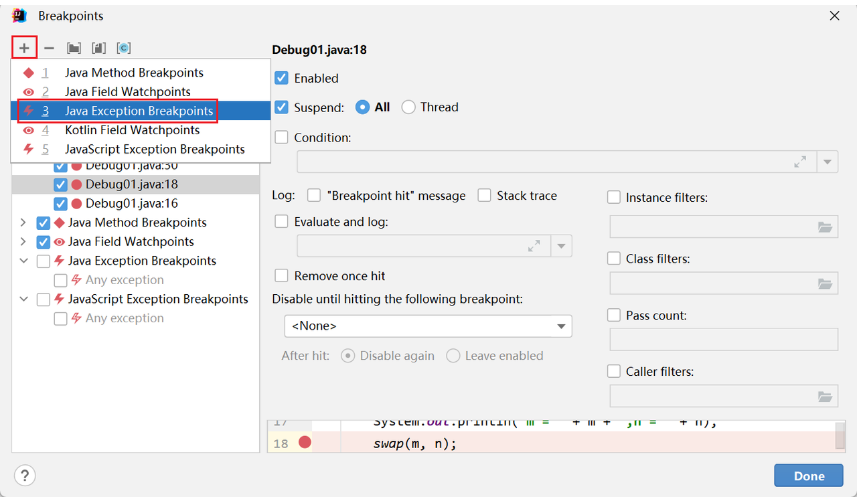Check the "Breakpoint hit" message option
The image size is (858, 497).
point(314,195)
